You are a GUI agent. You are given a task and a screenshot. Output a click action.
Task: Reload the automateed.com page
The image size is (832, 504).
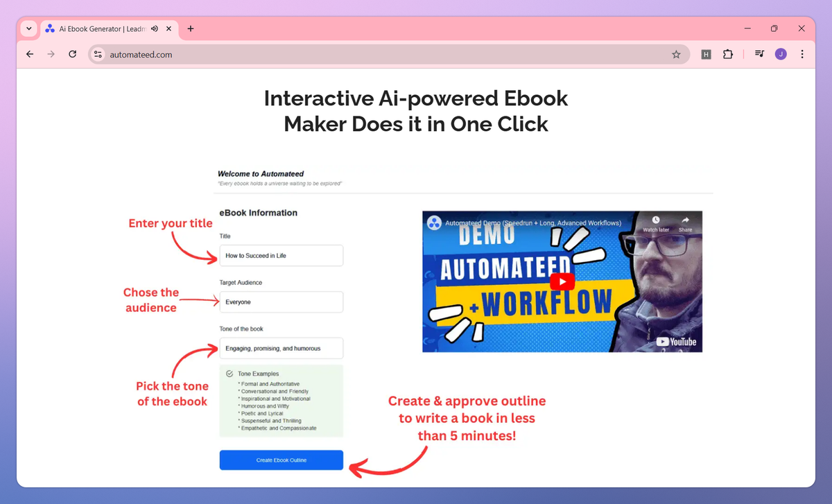[x=72, y=53]
